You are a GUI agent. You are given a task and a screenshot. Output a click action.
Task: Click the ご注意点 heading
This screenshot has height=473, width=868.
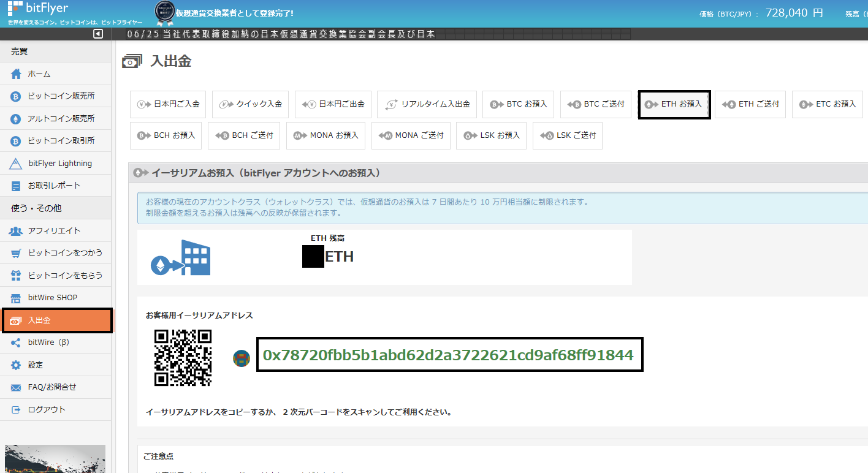(x=158, y=456)
